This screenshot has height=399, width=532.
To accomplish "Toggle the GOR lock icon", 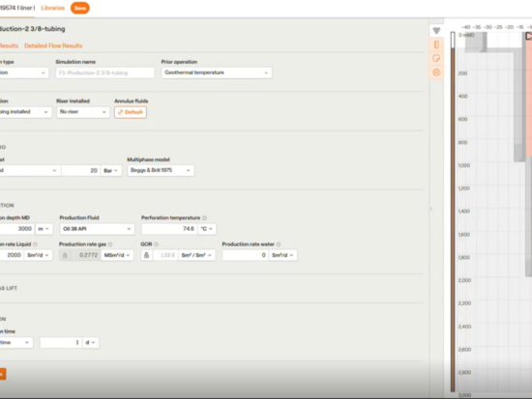I will pyautogui.click(x=147, y=255).
